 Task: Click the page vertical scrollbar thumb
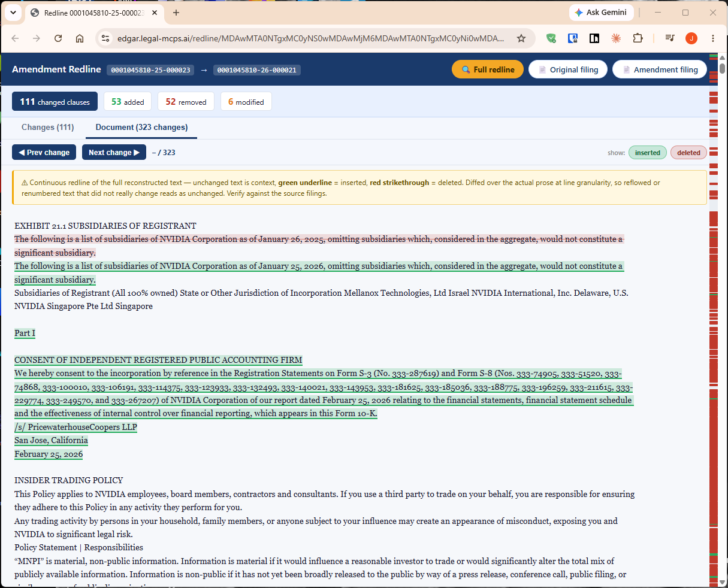tap(722, 68)
